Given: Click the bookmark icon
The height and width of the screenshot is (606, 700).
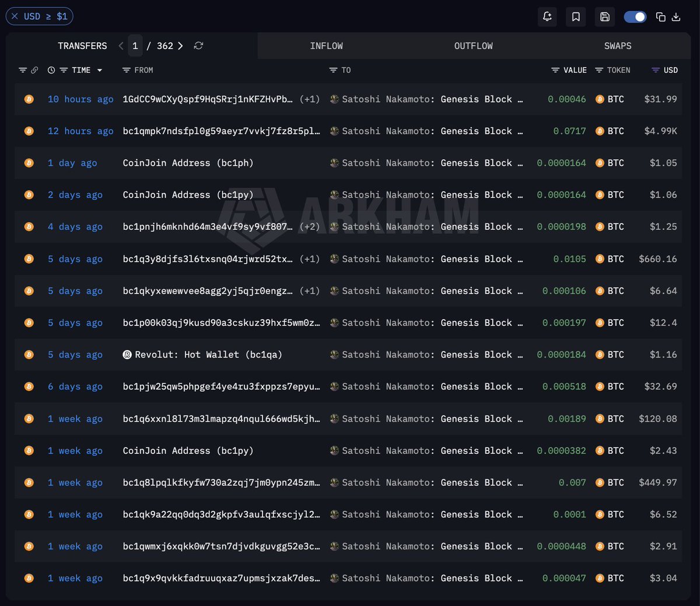Looking at the screenshot, I should tap(576, 17).
